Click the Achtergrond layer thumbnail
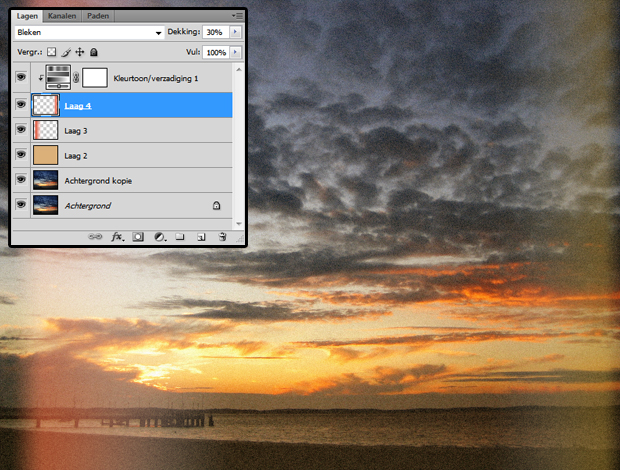 (x=45, y=205)
